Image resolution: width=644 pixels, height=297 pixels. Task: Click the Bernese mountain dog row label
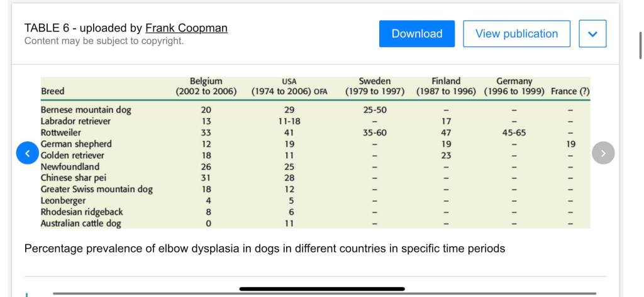(86, 110)
